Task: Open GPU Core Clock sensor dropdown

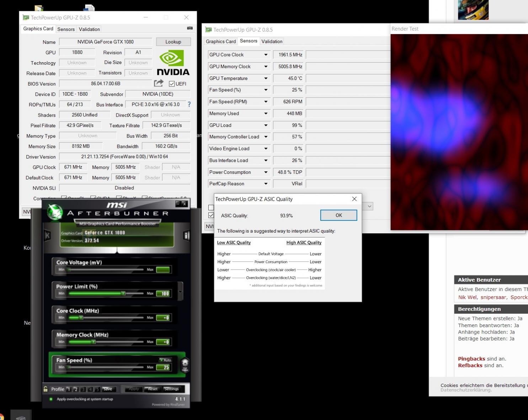Action: 266,55
